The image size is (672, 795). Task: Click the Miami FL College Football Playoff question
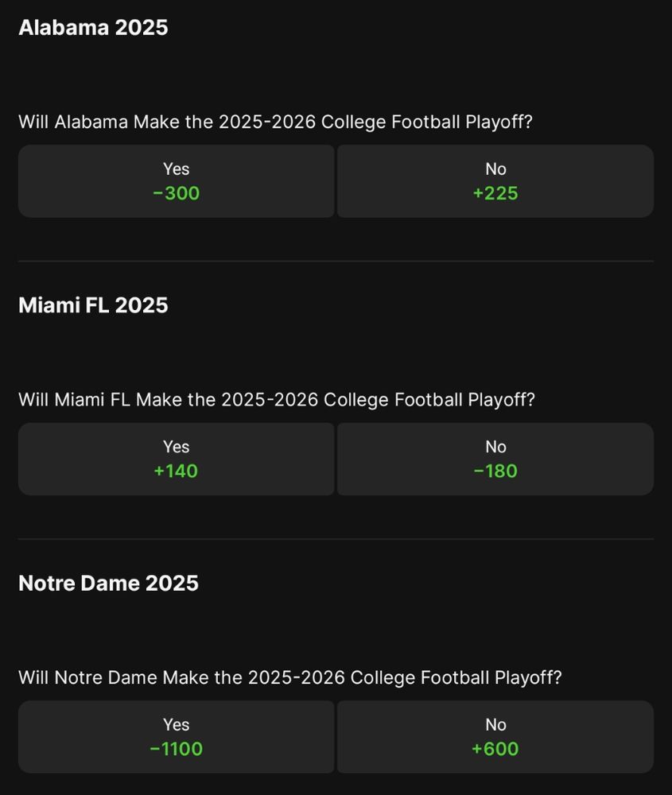[277, 400]
